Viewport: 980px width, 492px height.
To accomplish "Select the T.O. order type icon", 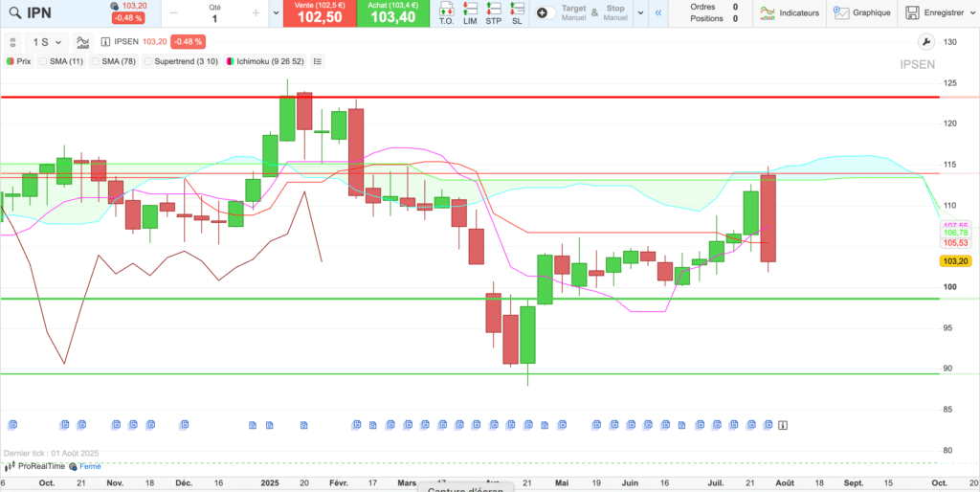I will [446, 13].
